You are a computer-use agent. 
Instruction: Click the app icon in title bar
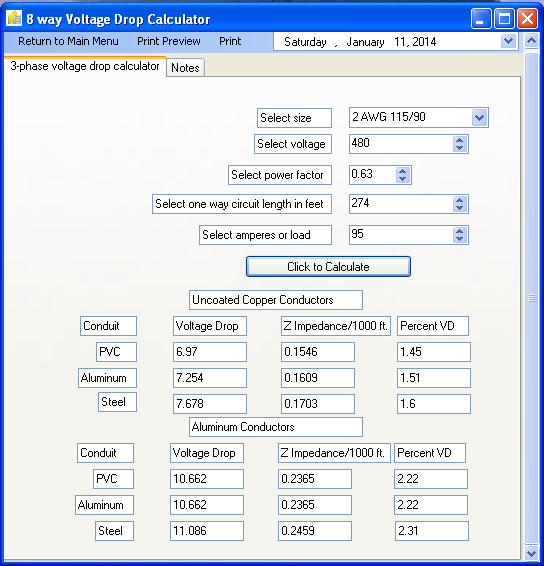(14, 18)
